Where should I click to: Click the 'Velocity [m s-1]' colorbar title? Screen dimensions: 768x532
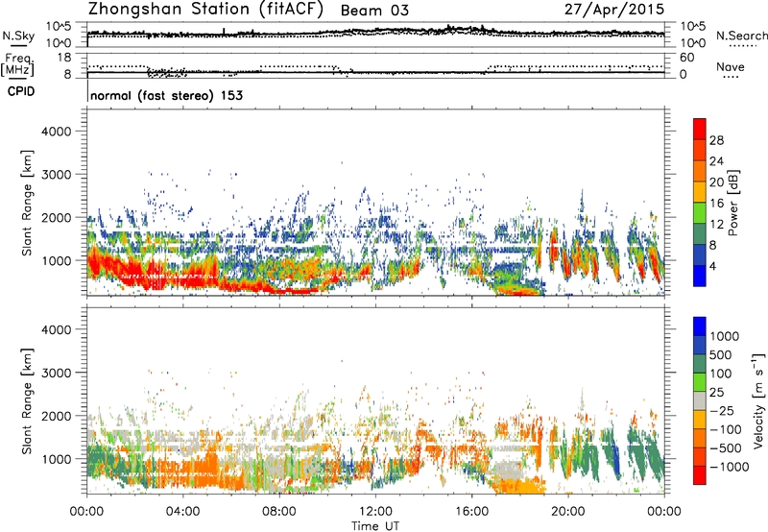(758, 400)
